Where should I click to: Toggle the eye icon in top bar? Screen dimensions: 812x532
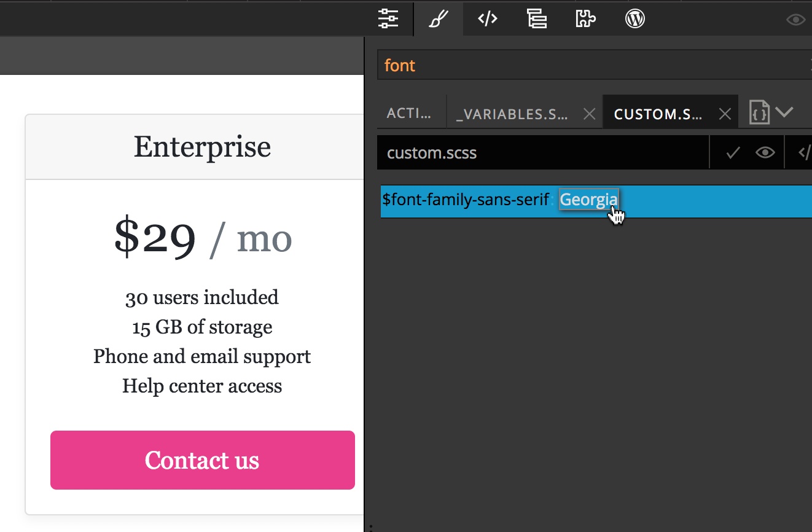(x=796, y=20)
